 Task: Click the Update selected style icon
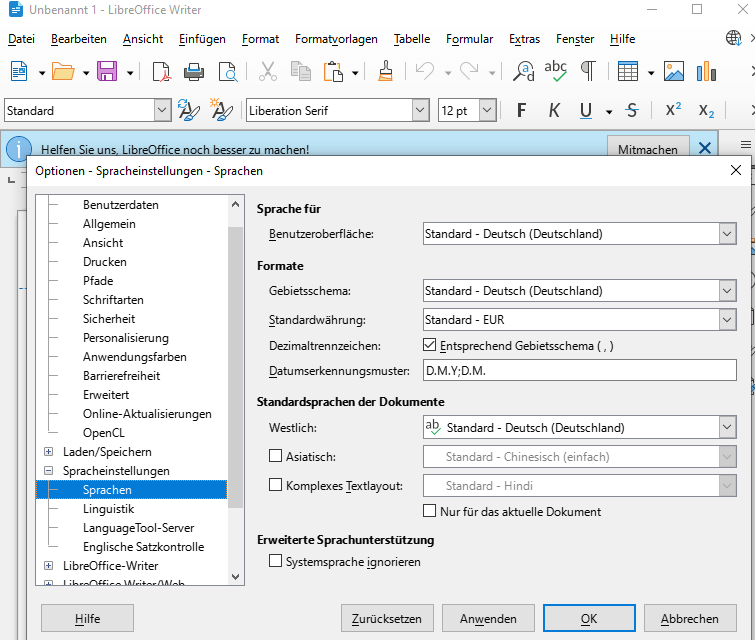click(188, 110)
